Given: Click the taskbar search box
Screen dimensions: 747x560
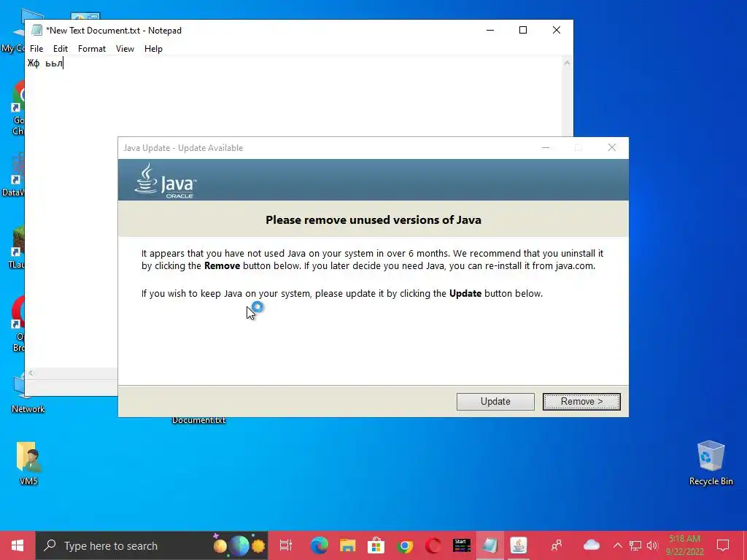Looking at the screenshot, I should click(x=152, y=545).
